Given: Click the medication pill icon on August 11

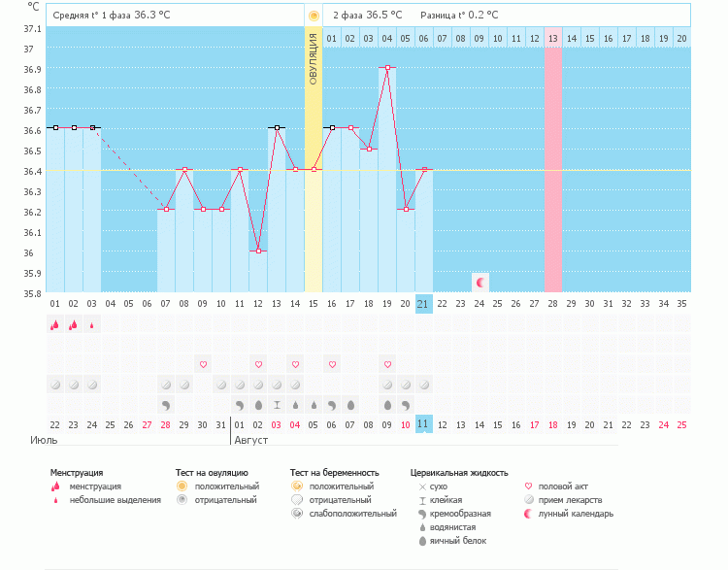Looking at the screenshot, I should coord(423,385).
